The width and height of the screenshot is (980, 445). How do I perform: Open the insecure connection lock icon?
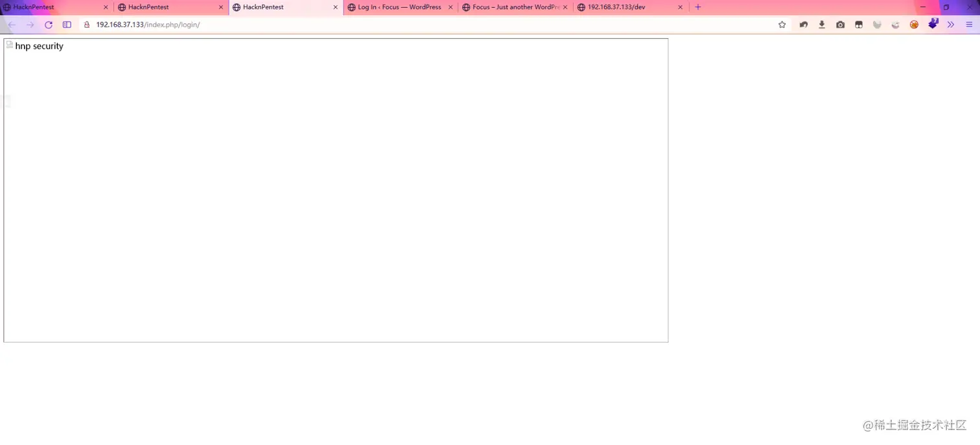86,25
